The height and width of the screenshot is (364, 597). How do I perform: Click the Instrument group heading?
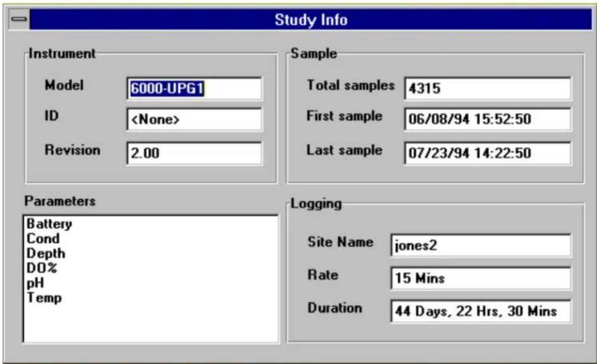(62, 54)
